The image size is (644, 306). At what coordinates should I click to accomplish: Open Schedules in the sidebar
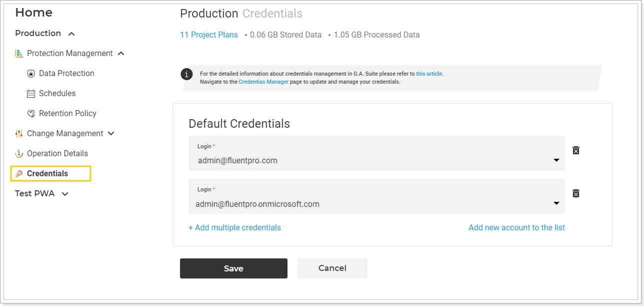click(57, 94)
